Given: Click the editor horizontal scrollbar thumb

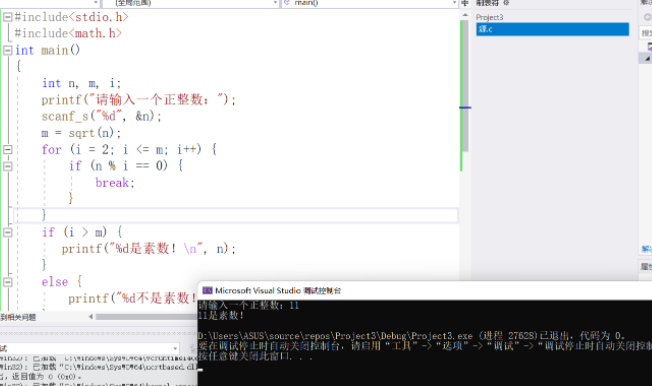Looking at the screenshot, I should click(x=146, y=317).
